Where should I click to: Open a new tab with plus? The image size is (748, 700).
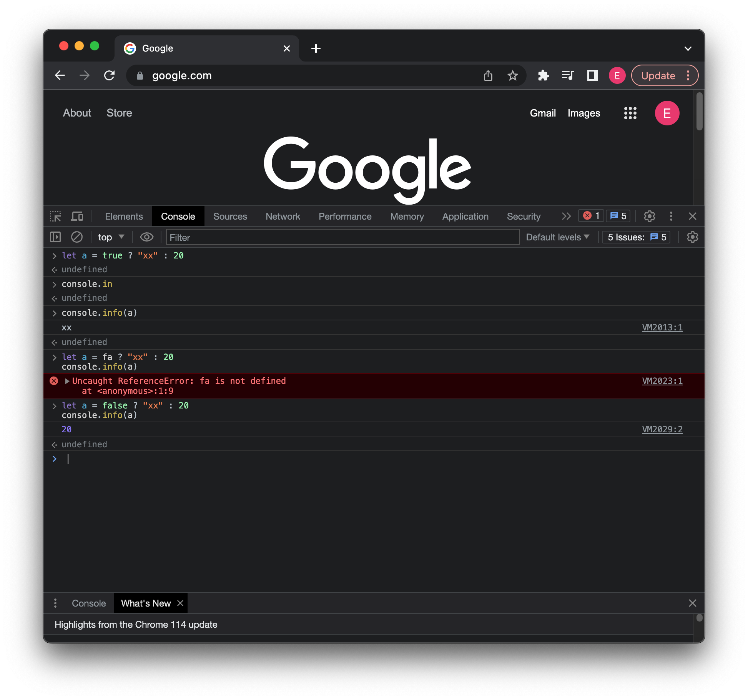[316, 48]
